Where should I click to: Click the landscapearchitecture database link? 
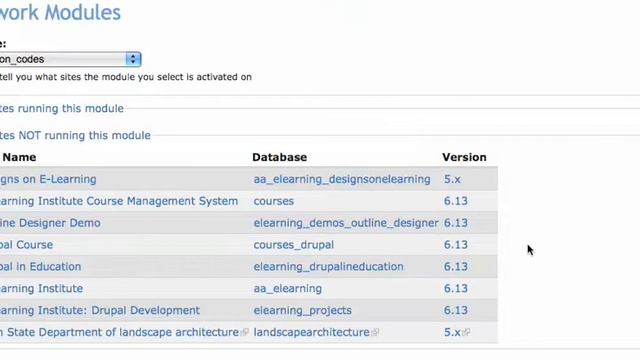click(x=311, y=332)
